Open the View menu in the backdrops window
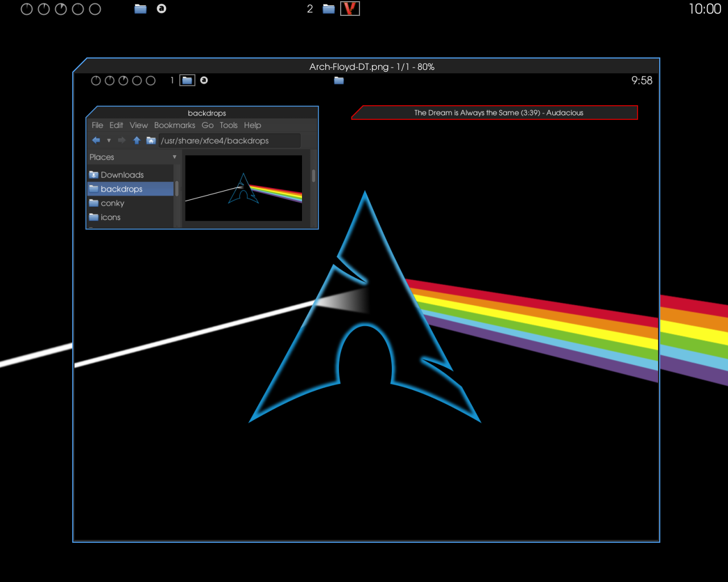Viewport: 728px width, 582px height. [x=139, y=125]
